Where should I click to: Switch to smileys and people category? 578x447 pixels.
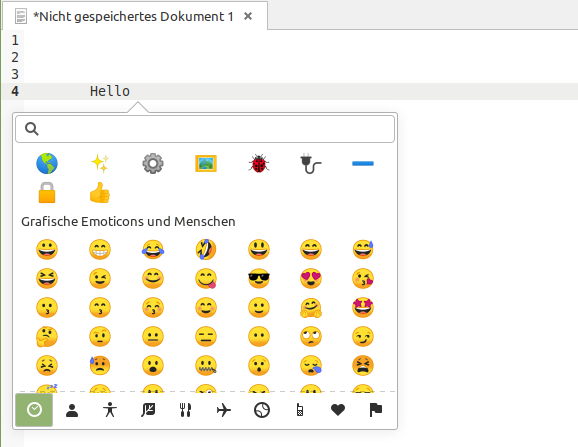coord(72,410)
